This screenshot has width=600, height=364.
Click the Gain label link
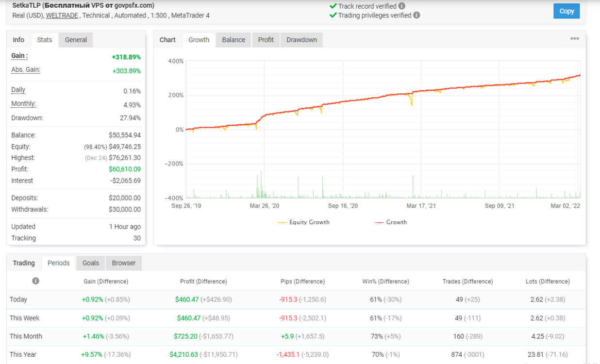pyautogui.click(x=19, y=56)
